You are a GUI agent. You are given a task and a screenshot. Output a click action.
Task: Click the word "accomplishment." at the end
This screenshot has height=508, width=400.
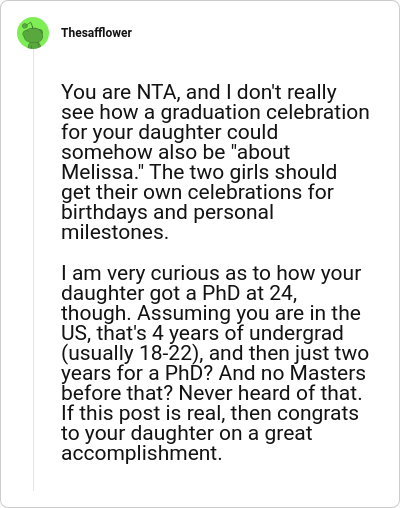[142, 453]
